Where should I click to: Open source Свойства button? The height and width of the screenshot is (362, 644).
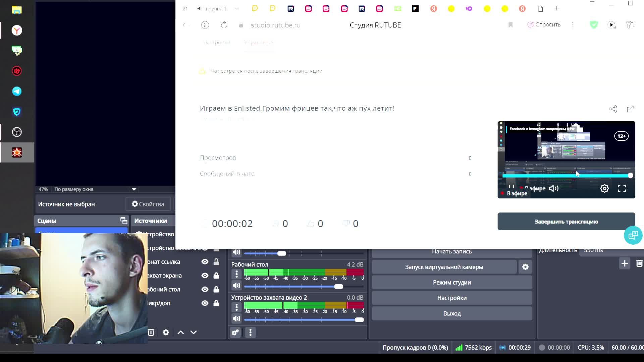(x=148, y=204)
